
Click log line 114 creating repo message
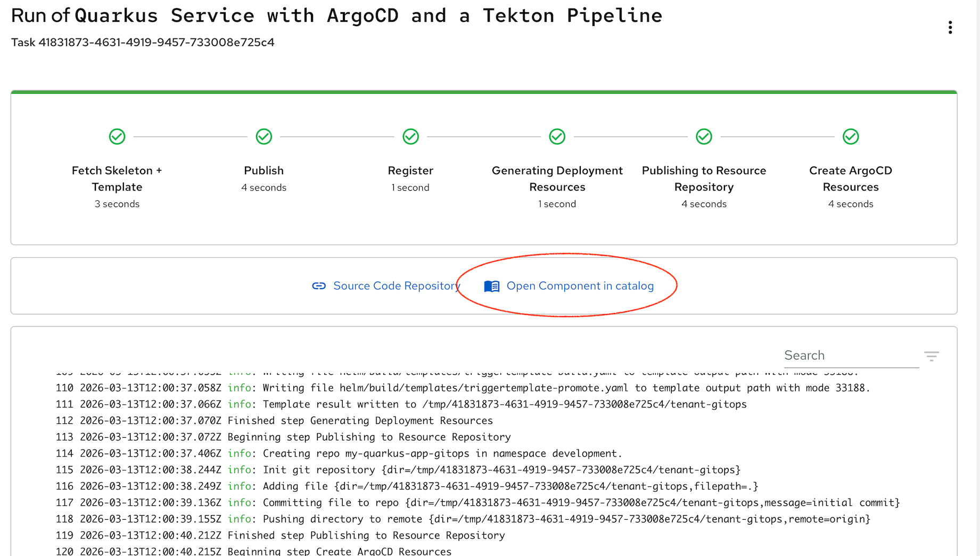click(x=442, y=453)
